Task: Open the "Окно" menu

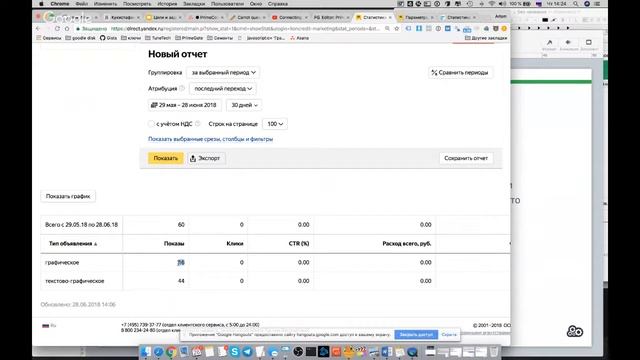Action: tap(256, 4)
